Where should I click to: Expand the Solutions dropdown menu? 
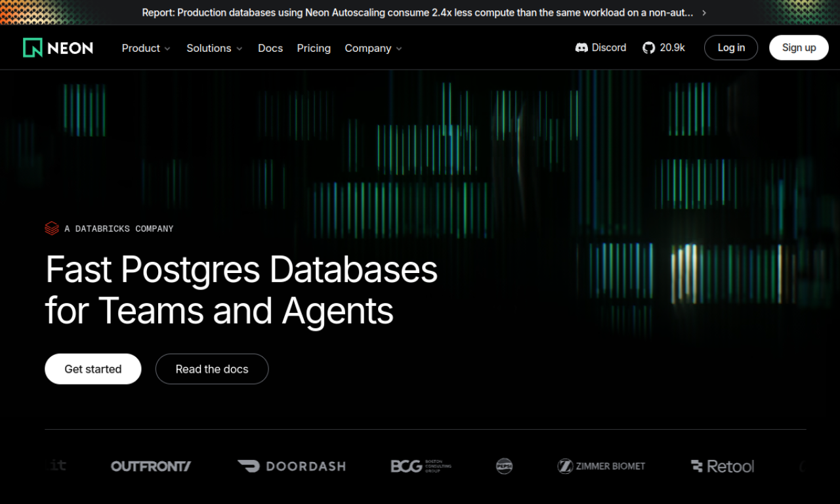[214, 48]
